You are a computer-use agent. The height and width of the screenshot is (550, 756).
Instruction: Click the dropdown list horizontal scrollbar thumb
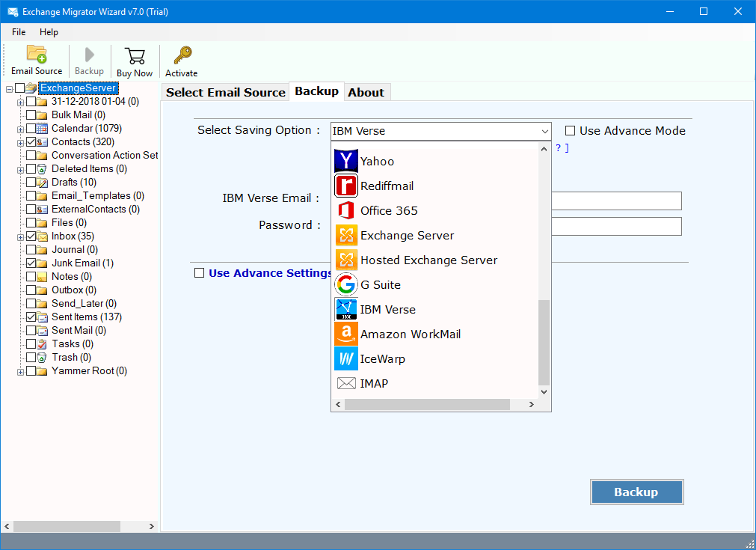pos(427,404)
